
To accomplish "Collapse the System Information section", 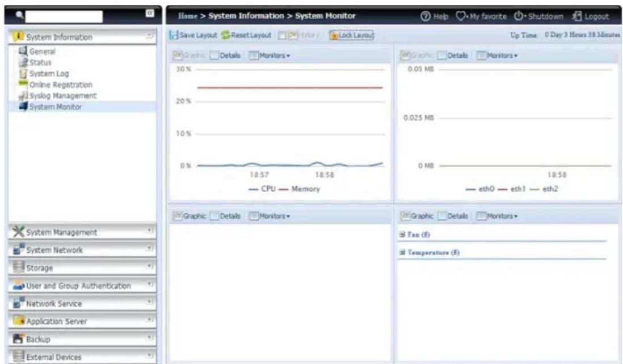I will [149, 36].
